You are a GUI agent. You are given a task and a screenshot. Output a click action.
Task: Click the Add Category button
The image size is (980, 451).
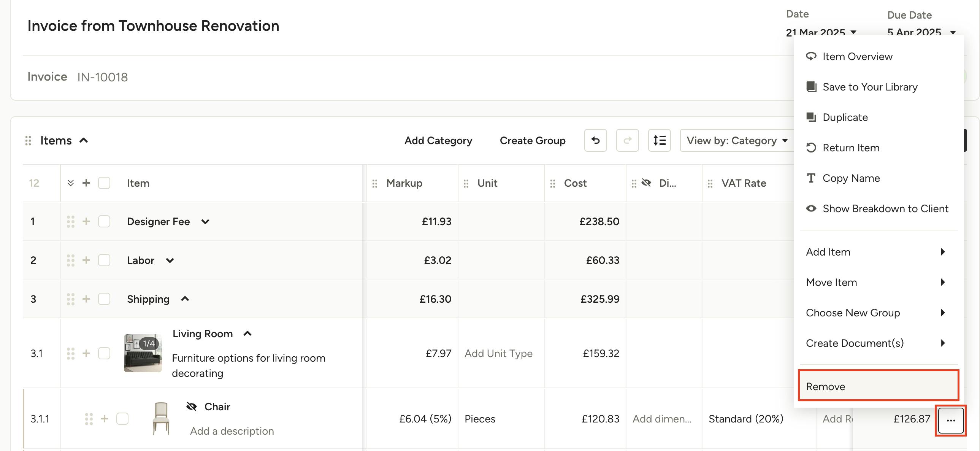[x=438, y=140]
